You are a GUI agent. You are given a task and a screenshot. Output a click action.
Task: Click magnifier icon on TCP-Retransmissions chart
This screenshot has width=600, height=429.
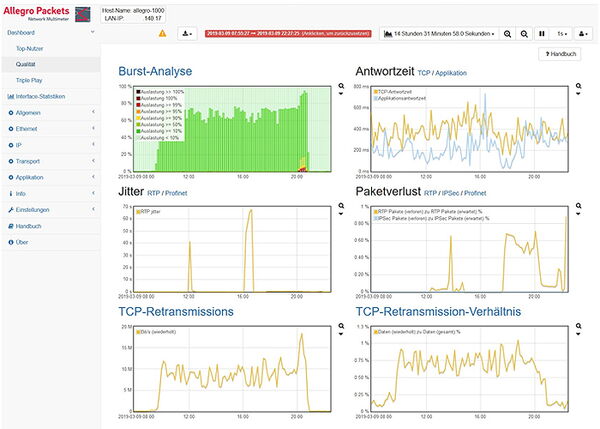point(341,326)
